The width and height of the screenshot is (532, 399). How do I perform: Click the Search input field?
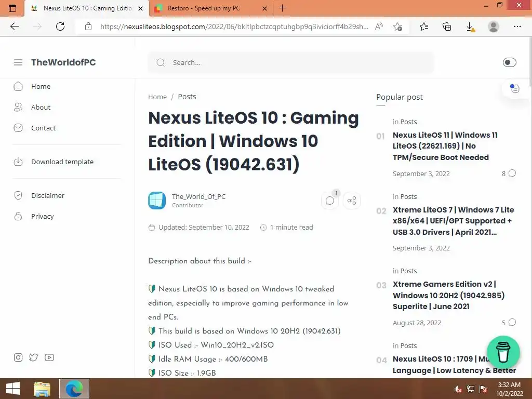[291, 62]
